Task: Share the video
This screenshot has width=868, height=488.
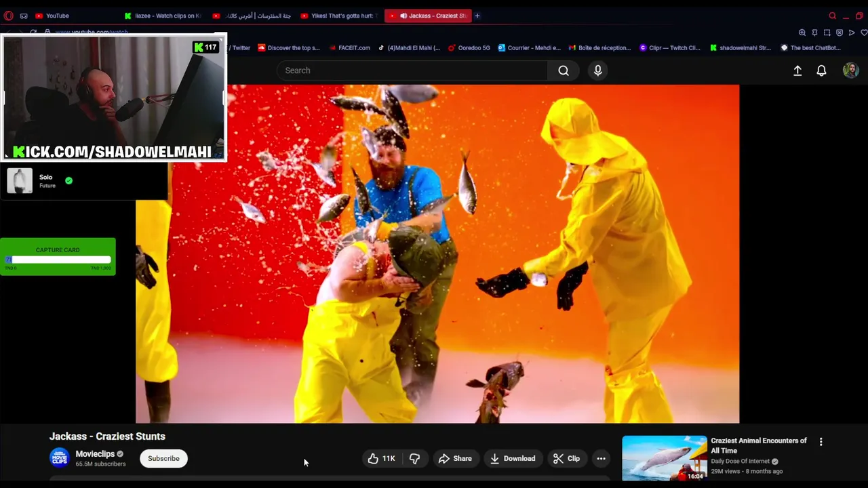Action: tap(455, 459)
